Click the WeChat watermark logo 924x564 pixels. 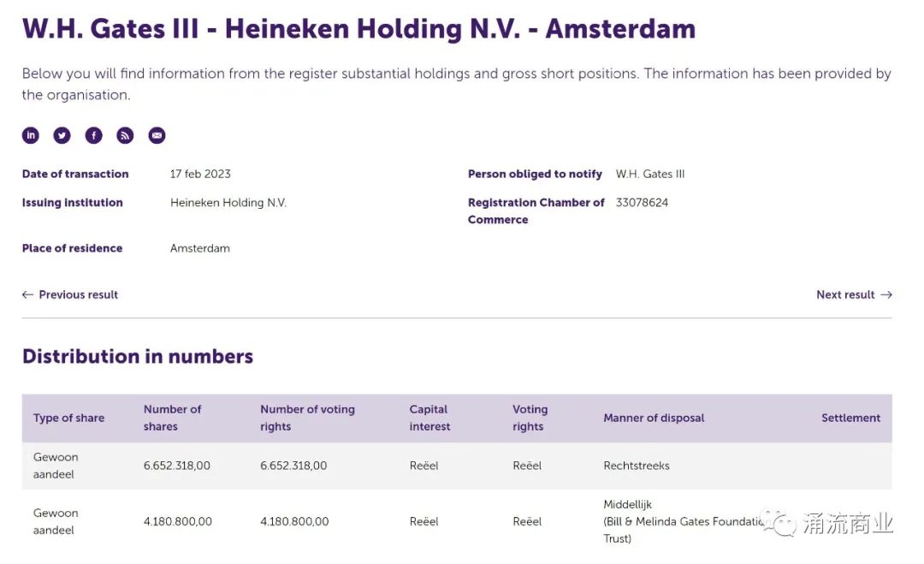coord(779,522)
